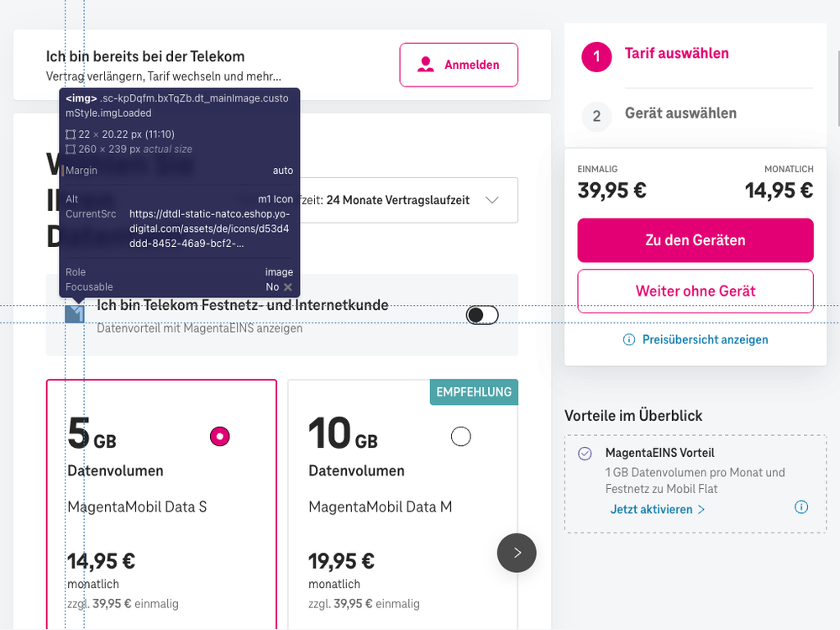Click the m1 icon next to Festnetzkunde toggle
The height and width of the screenshot is (630, 840).
pyautogui.click(x=75, y=312)
